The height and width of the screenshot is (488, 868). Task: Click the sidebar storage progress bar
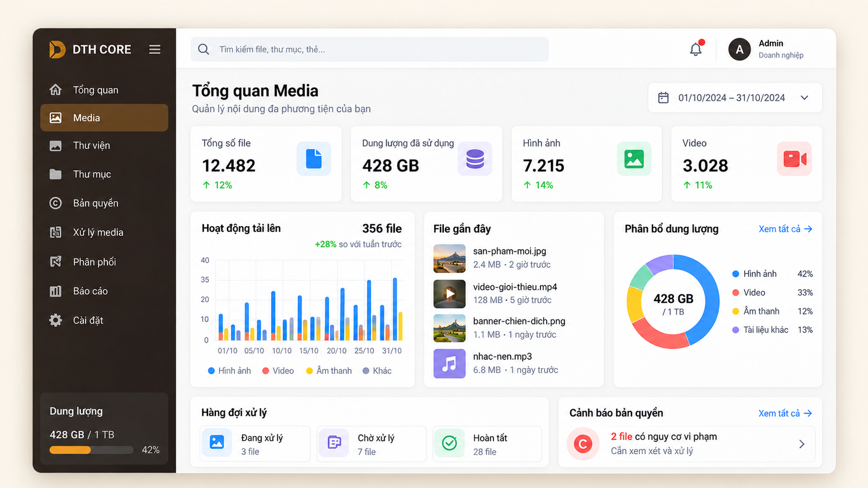click(x=91, y=450)
